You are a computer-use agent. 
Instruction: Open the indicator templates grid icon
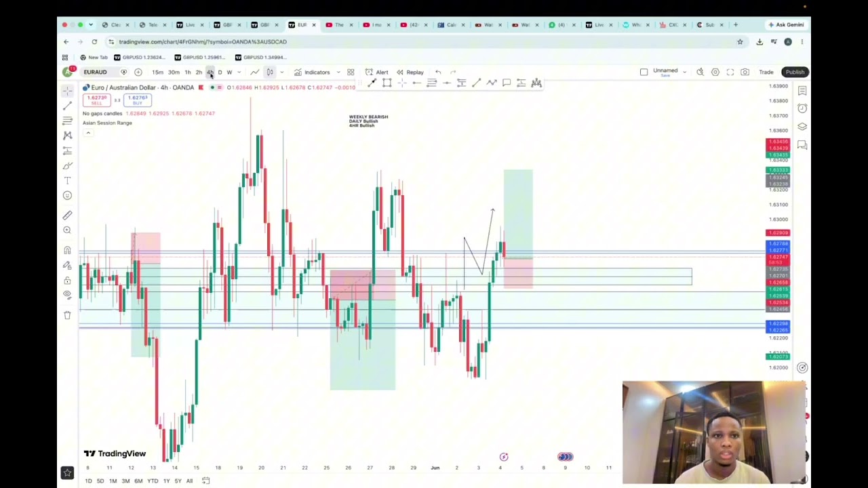[x=351, y=72]
